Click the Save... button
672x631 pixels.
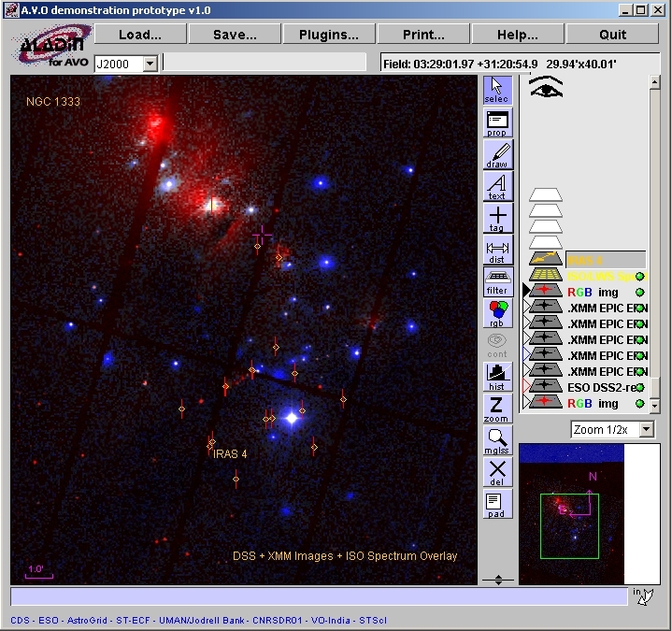click(235, 35)
